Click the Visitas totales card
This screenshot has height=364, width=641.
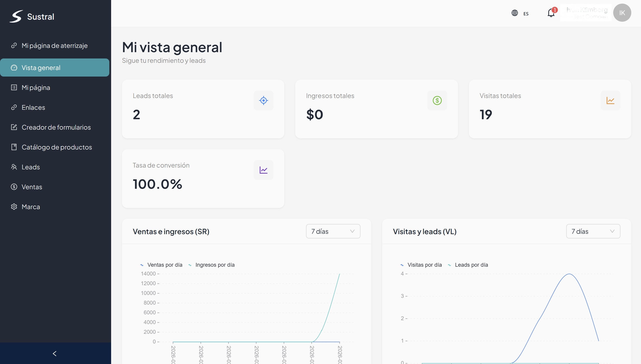coord(550,109)
